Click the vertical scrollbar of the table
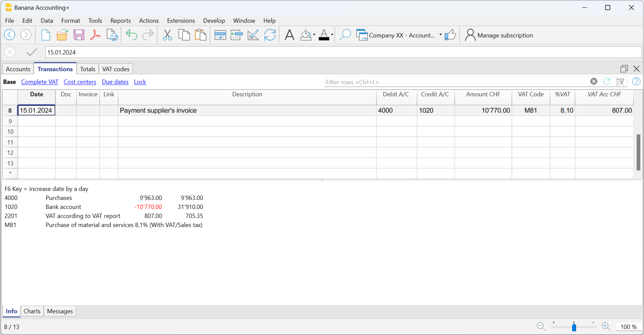This screenshot has width=644, height=335. [x=638, y=152]
